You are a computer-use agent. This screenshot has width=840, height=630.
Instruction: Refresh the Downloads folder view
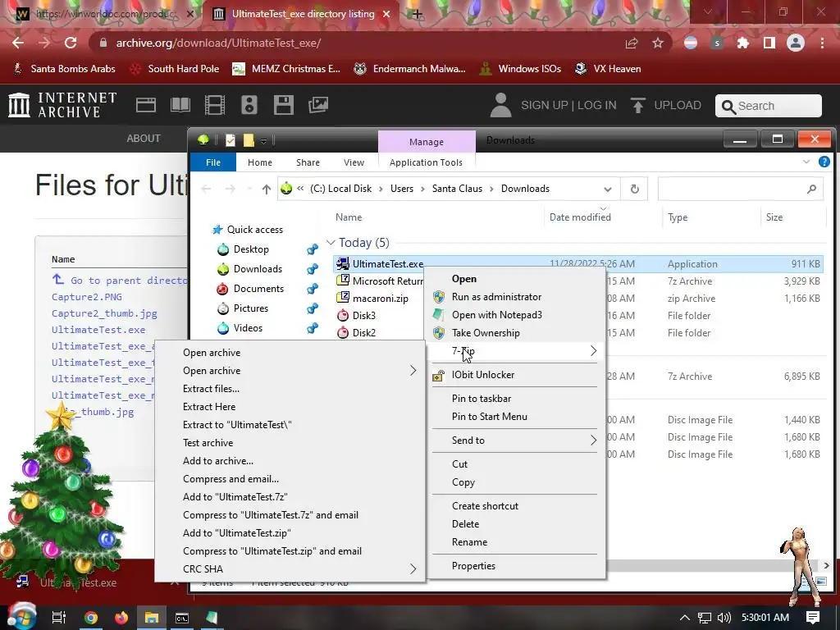click(635, 189)
